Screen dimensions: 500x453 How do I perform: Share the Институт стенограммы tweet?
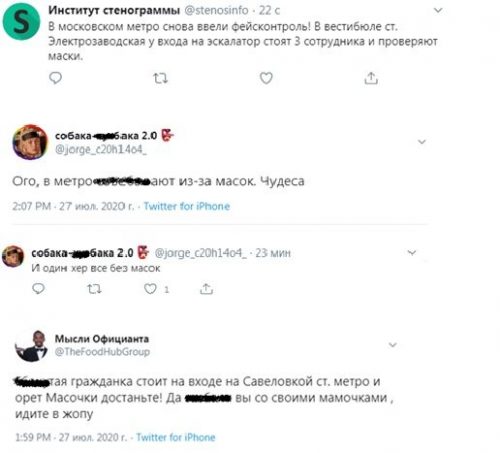(x=371, y=78)
